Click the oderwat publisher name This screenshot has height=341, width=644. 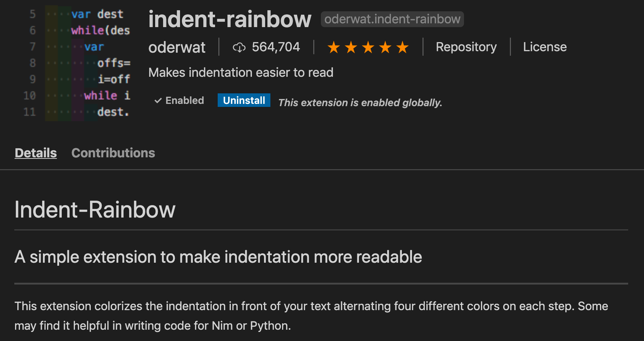tap(177, 47)
